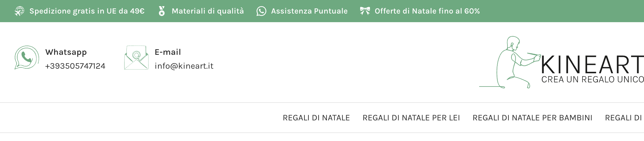Click the "E-mail" contact heading
The image size is (644, 141).
(168, 52)
